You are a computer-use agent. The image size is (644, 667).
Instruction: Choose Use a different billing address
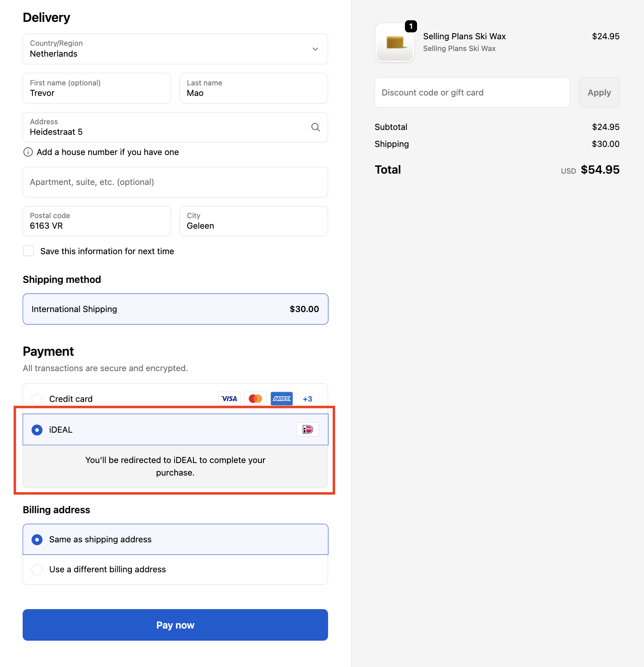tap(37, 569)
